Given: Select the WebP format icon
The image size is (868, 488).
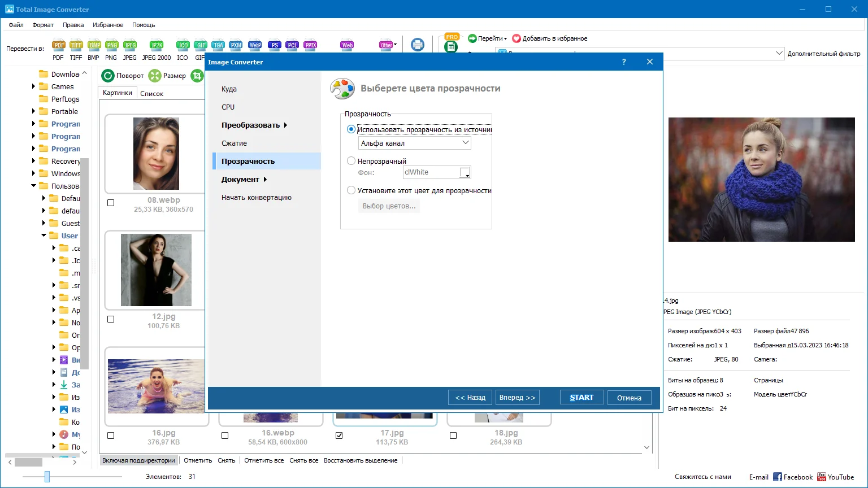Looking at the screenshot, I should pyautogui.click(x=255, y=45).
